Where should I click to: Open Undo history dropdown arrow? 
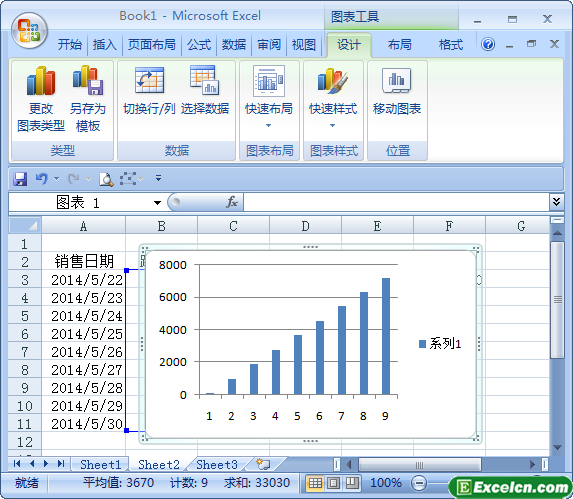point(56,179)
